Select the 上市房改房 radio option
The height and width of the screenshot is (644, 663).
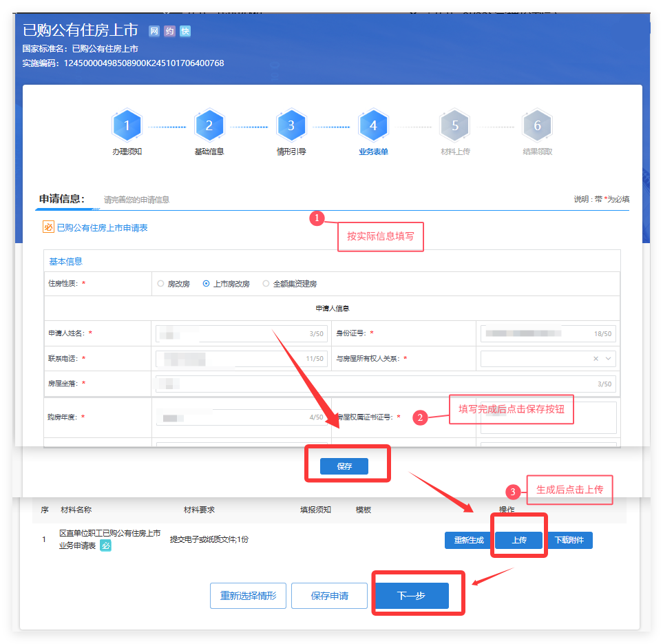[x=207, y=284]
